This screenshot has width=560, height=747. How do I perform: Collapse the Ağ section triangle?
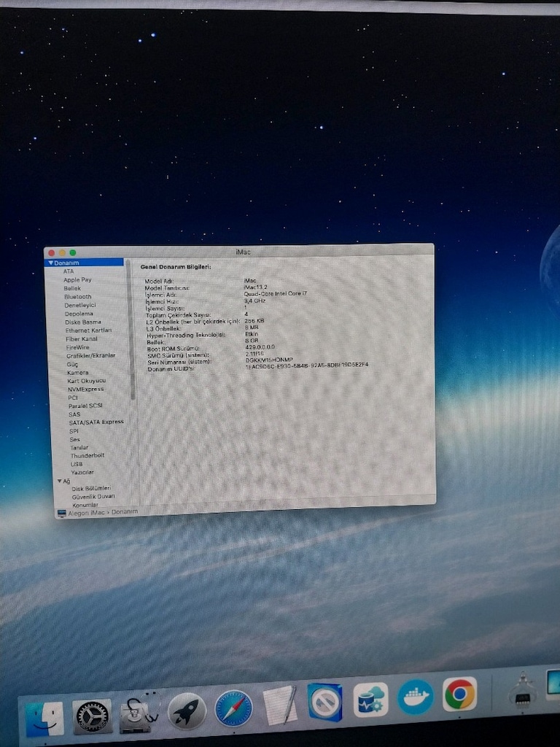60,481
